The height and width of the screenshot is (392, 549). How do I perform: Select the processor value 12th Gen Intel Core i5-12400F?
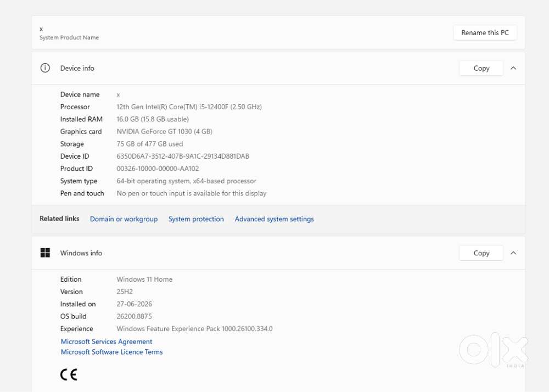tap(189, 107)
